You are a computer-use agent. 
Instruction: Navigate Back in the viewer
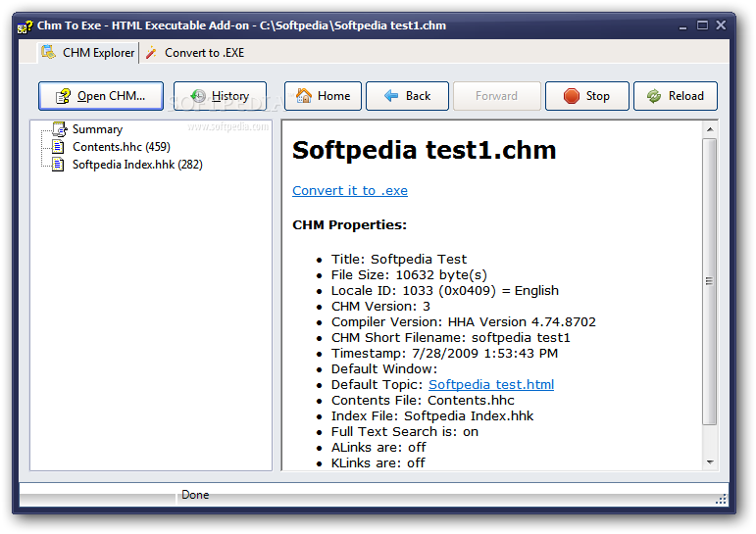(x=407, y=96)
